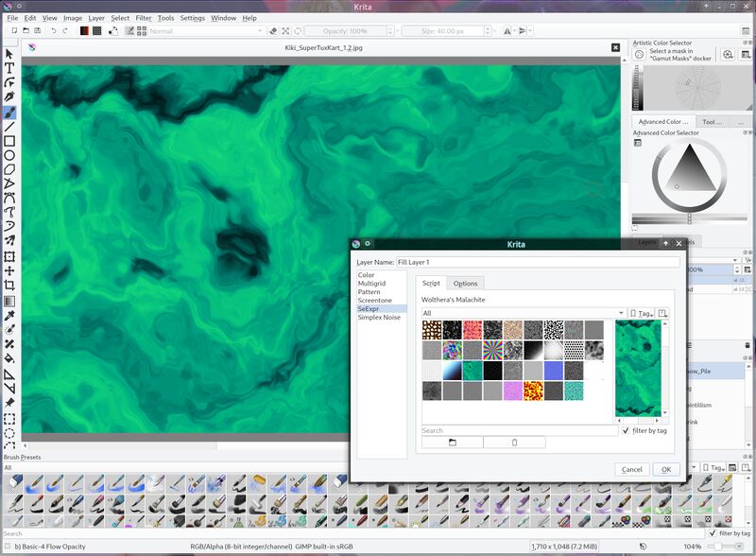Click the Redo arrow in toolbar

coord(65,31)
